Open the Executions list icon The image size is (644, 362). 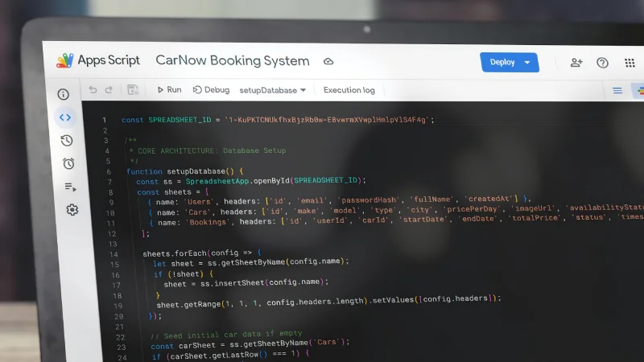coord(70,187)
